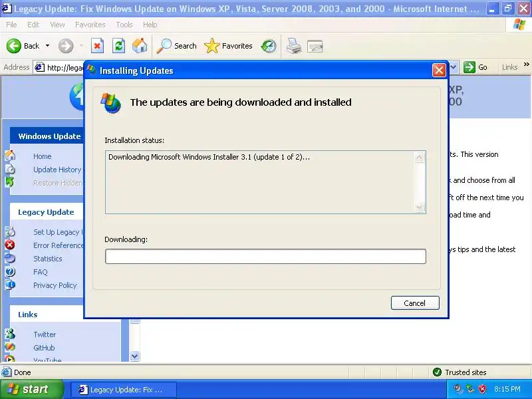Click the FAQ question mark icon
This screenshot has width=532, height=399.
point(10,271)
